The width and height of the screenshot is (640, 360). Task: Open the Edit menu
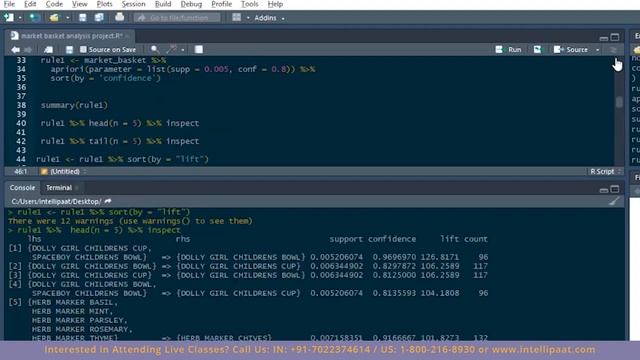[30, 4]
